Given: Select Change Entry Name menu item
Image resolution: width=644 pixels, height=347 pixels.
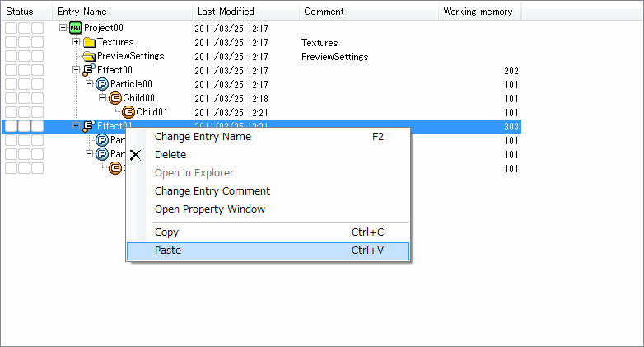Looking at the screenshot, I should tap(203, 137).
